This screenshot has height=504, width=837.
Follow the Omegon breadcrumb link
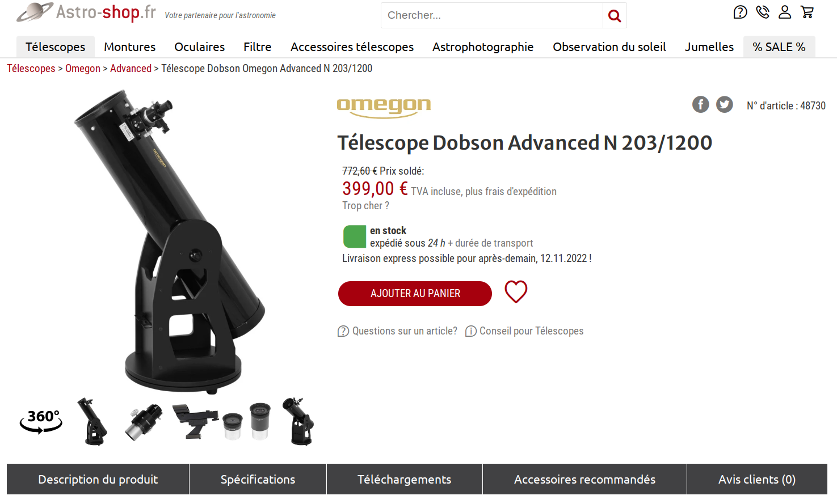[83, 69]
